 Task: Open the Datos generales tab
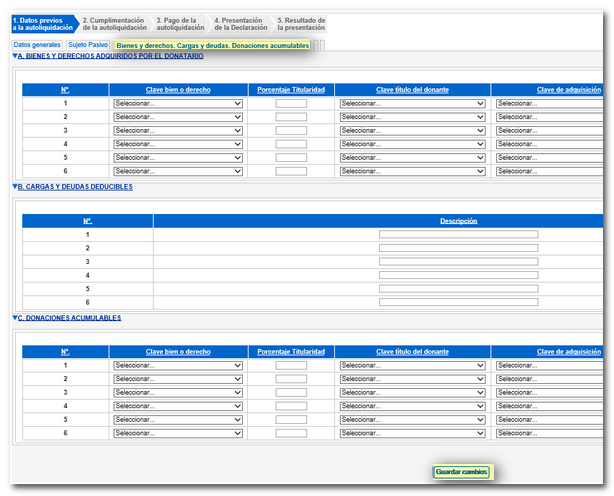[36, 45]
